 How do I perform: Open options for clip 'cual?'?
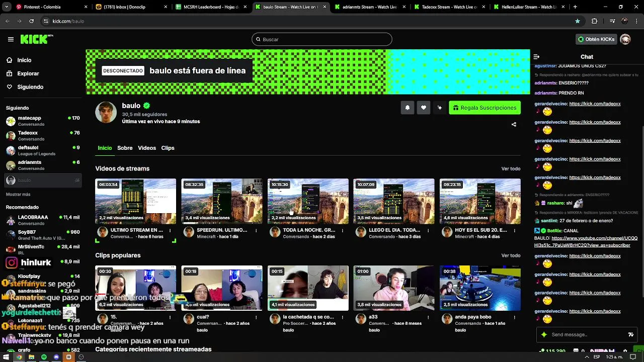tap(256, 317)
